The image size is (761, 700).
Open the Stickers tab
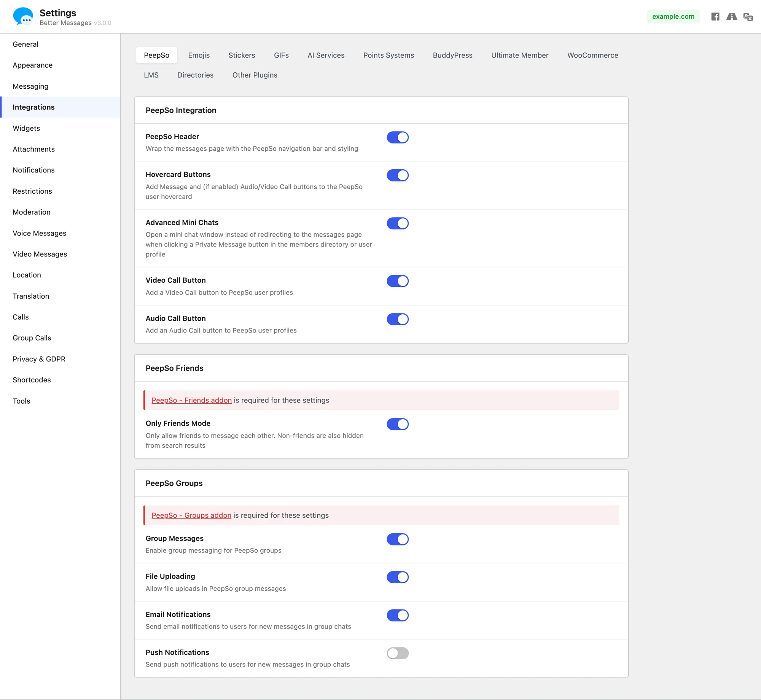click(x=242, y=55)
